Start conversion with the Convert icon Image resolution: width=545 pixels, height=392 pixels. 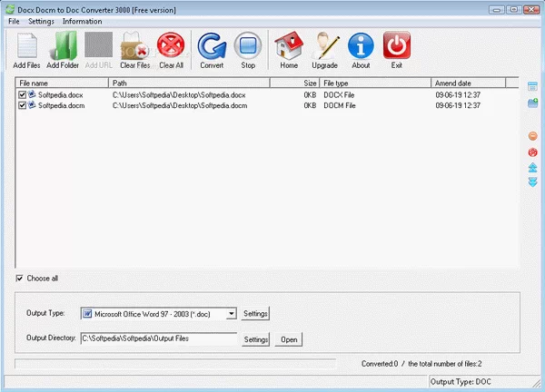click(212, 45)
